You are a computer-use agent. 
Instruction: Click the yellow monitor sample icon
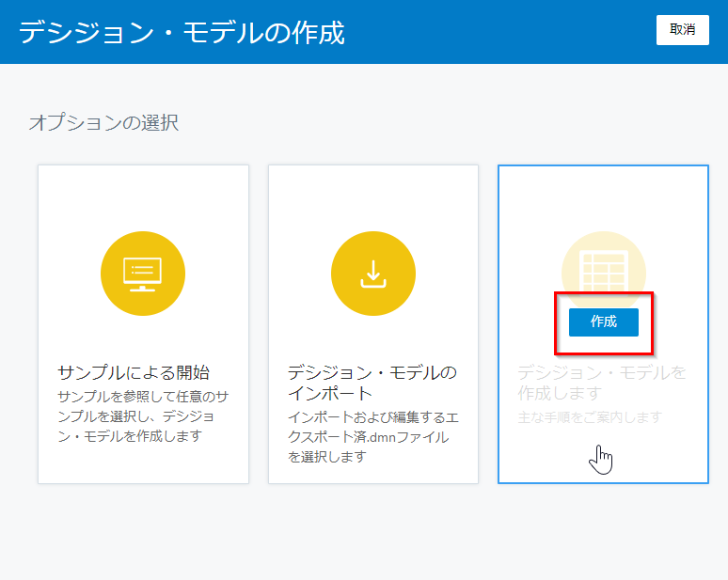pos(143,274)
